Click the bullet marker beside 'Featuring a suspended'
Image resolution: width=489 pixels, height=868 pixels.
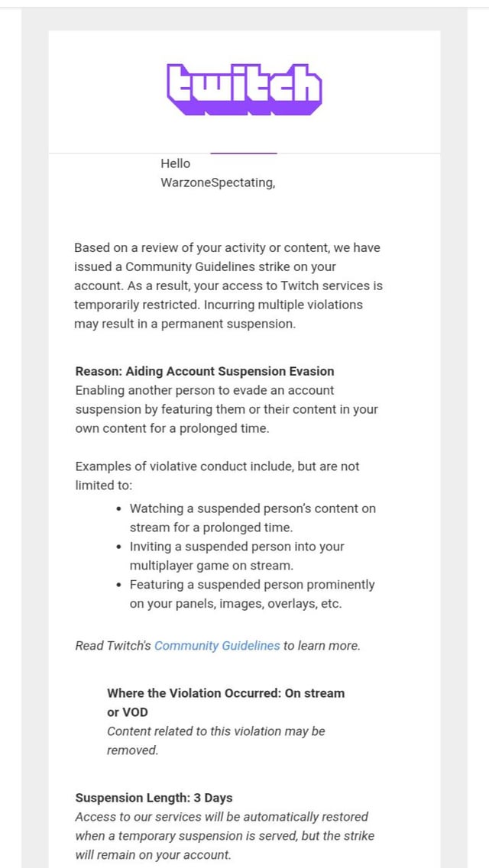(x=119, y=586)
